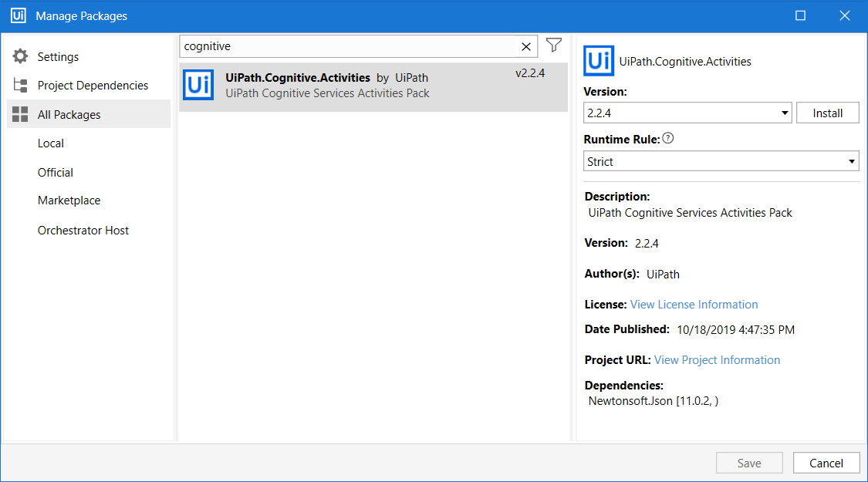Open the filter funnel next to the search bar
The width and height of the screenshot is (868, 482).
coord(553,46)
